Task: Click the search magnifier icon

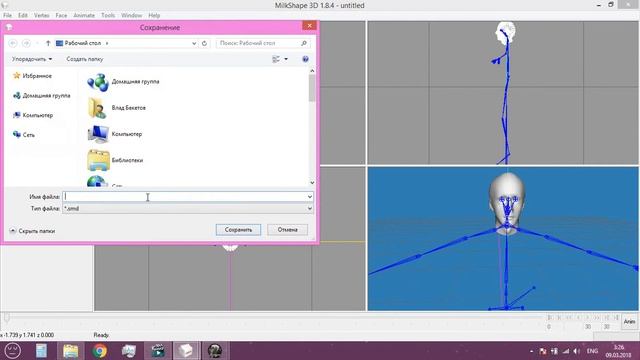Action: [x=304, y=43]
